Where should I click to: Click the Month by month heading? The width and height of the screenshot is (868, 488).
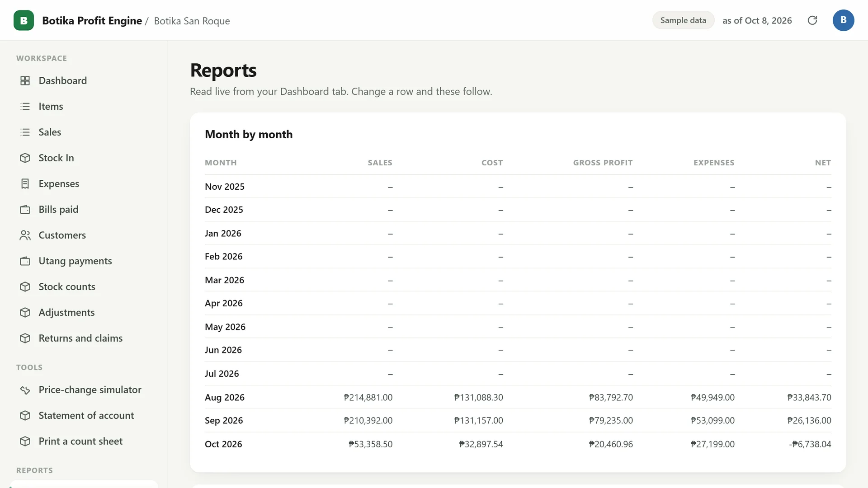coord(249,134)
